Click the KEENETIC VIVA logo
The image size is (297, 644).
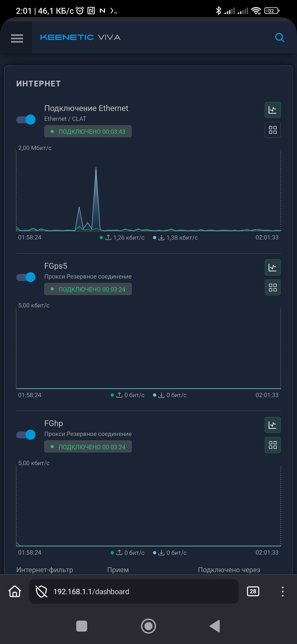tap(80, 37)
